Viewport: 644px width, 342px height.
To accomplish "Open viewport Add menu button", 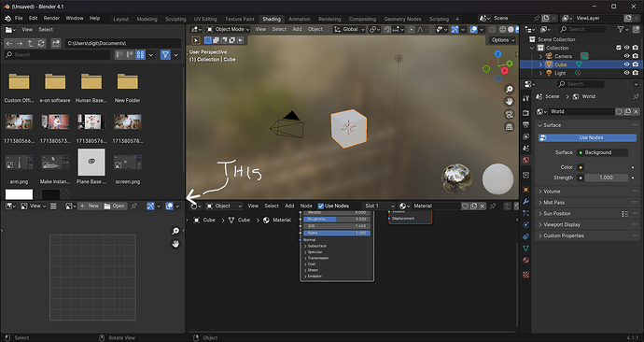I will [x=297, y=29].
